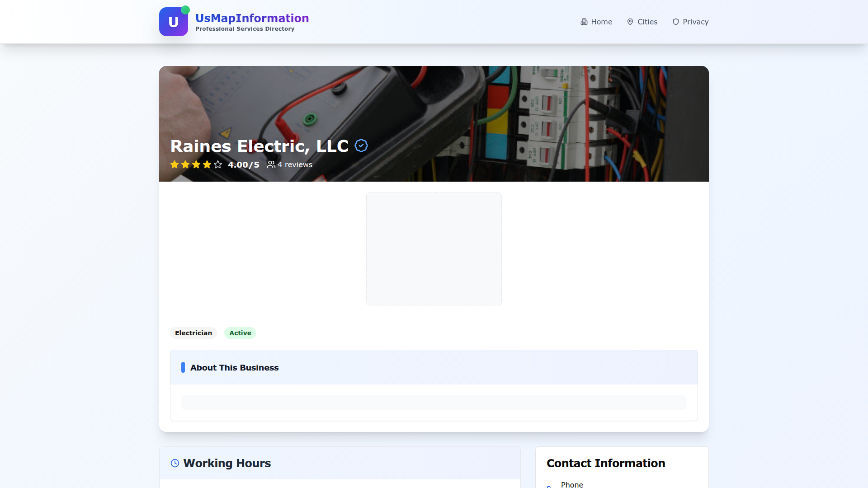This screenshot has width=868, height=488.
Task: Click the empty ad placeholder box
Action: (x=434, y=249)
